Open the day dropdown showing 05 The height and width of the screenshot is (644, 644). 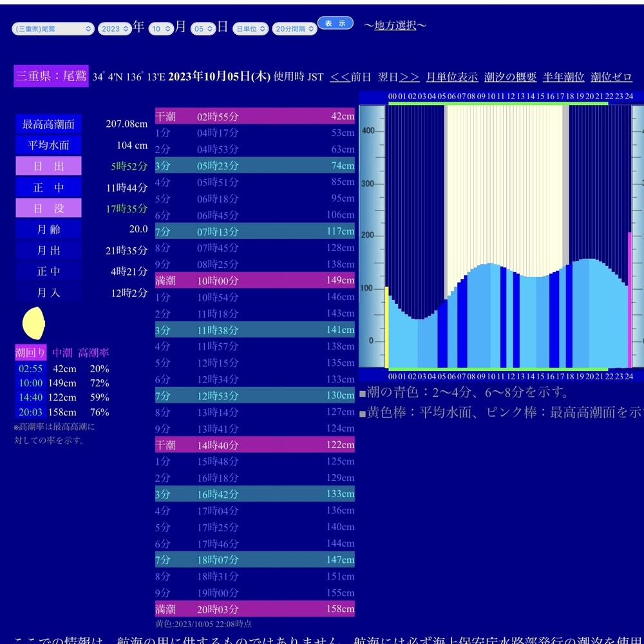coord(203,29)
